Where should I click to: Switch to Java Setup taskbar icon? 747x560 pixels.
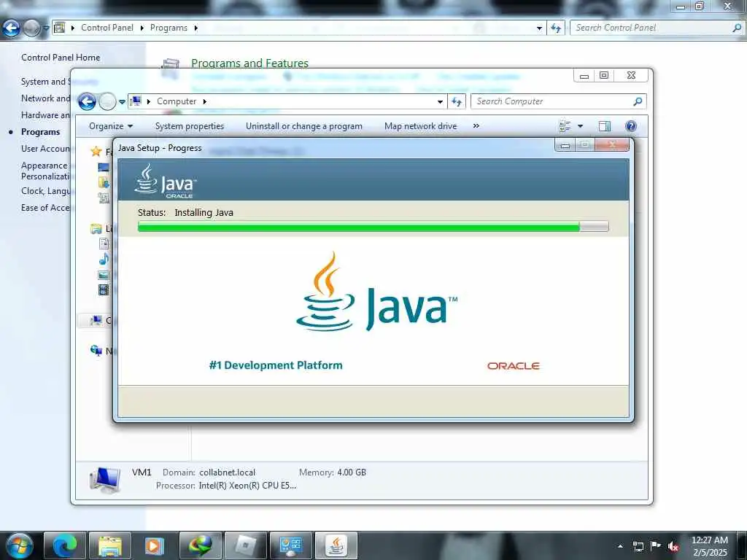coord(336,545)
